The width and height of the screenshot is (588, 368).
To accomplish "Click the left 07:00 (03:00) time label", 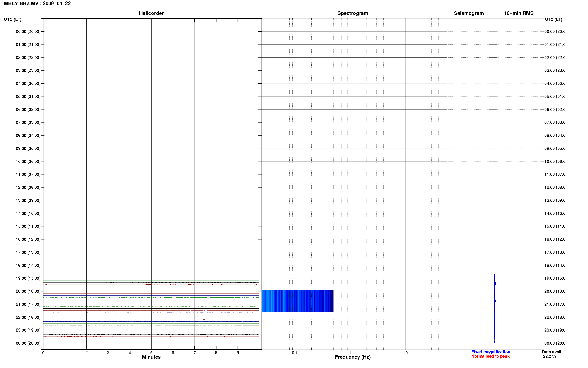I will tap(28, 122).
